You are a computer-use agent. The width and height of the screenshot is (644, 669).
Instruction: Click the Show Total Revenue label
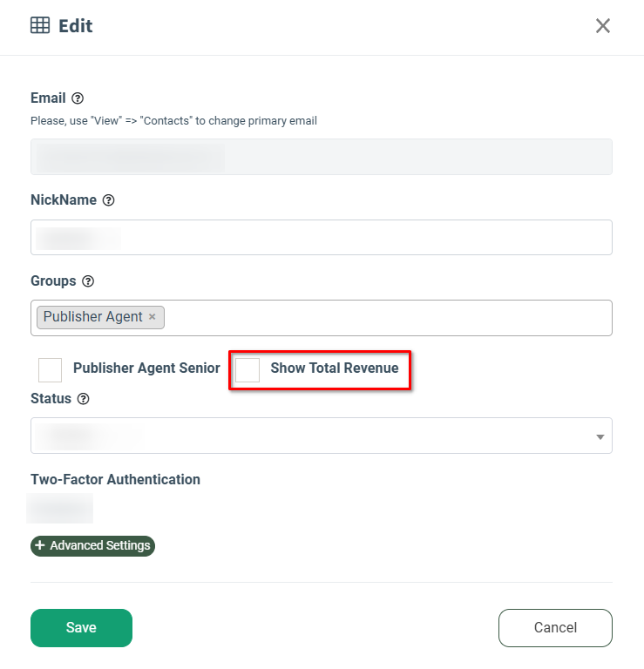pos(335,368)
